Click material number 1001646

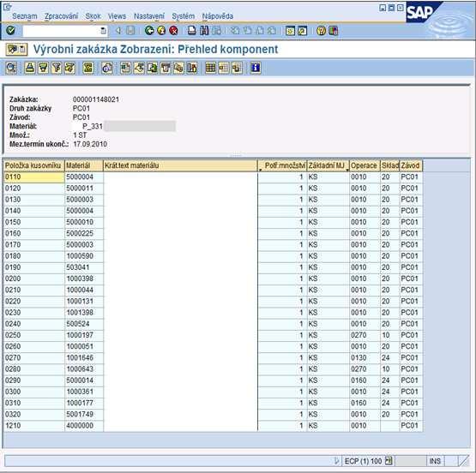click(80, 358)
